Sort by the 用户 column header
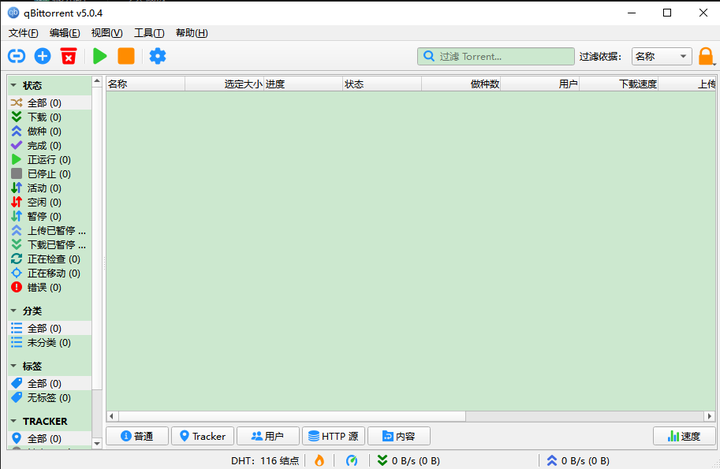This screenshot has height=469, width=720. [x=540, y=84]
